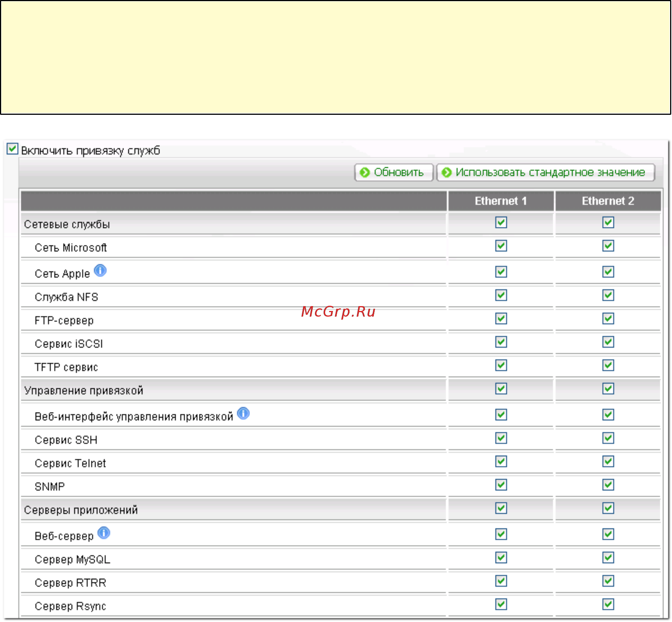
Task: Click the Обновить button
Action: point(394,172)
